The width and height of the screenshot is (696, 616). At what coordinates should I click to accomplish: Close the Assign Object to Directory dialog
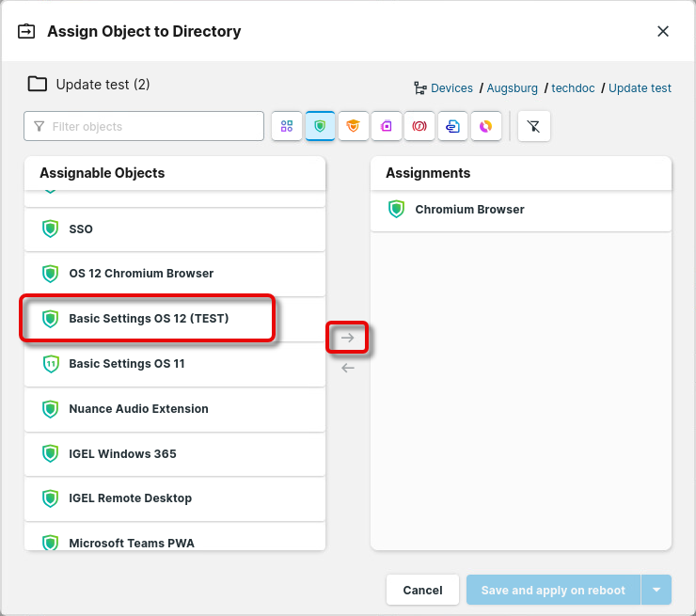click(663, 31)
